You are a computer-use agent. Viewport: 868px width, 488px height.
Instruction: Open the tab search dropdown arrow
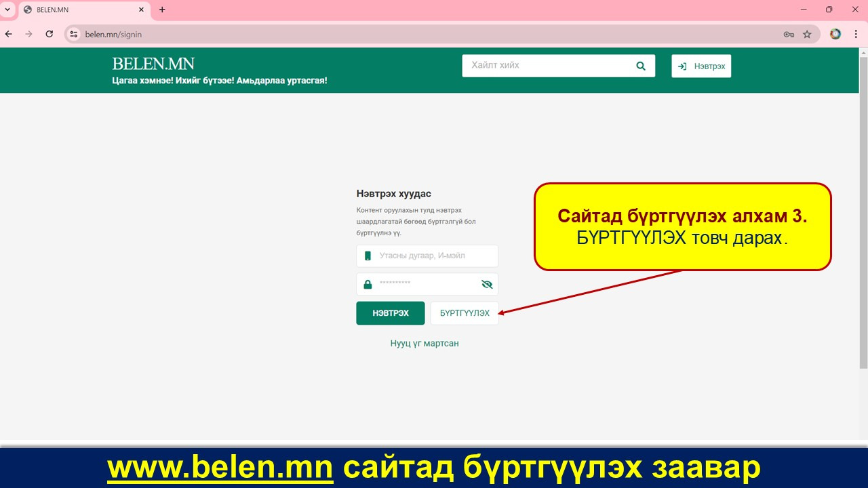coord(7,9)
